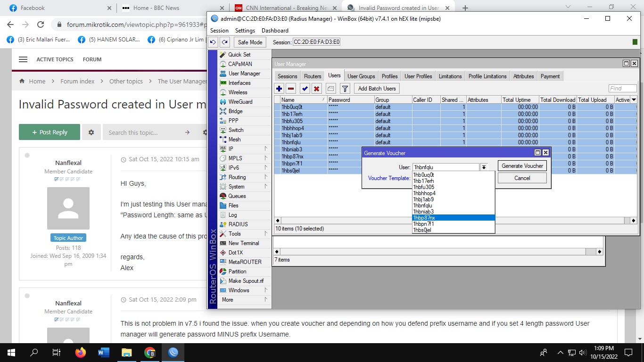
Task: Switch to the User Groups tab
Action: pos(361,76)
